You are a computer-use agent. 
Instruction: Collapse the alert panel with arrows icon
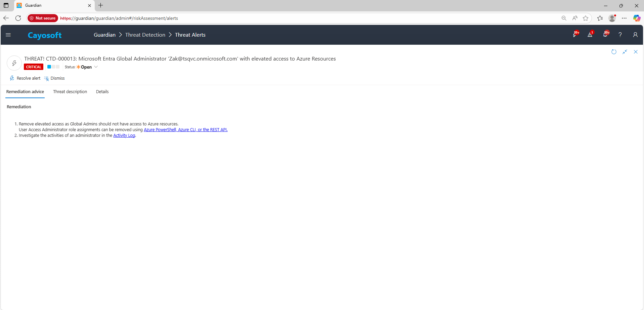[x=625, y=52]
